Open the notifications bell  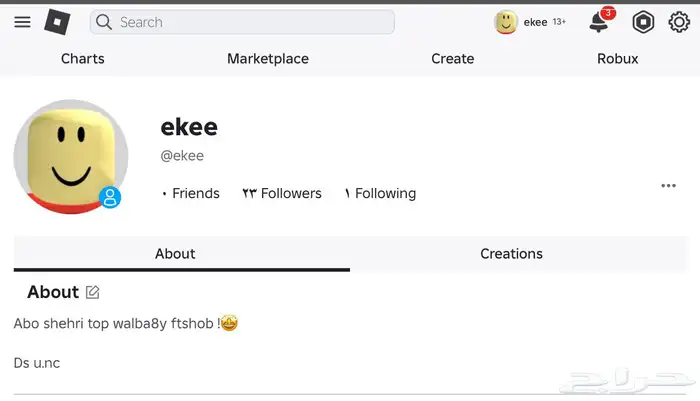pos(599,22)
